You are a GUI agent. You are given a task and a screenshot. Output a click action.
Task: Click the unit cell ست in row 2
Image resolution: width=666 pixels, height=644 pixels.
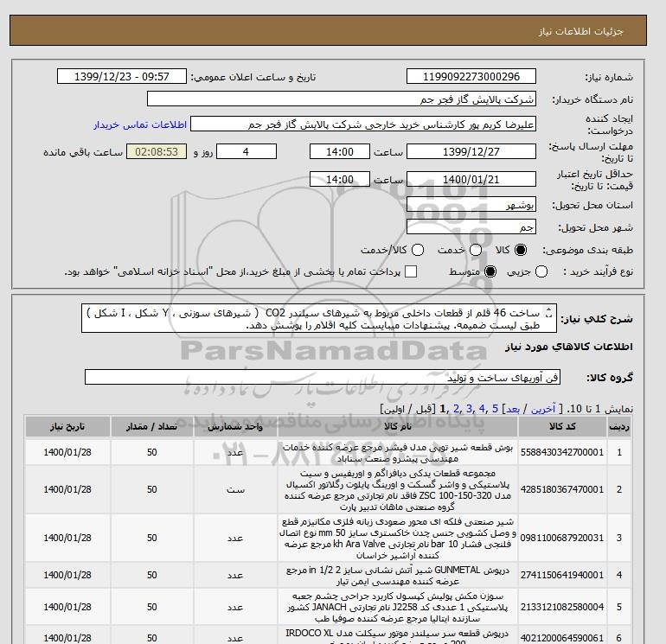(235, 489)
